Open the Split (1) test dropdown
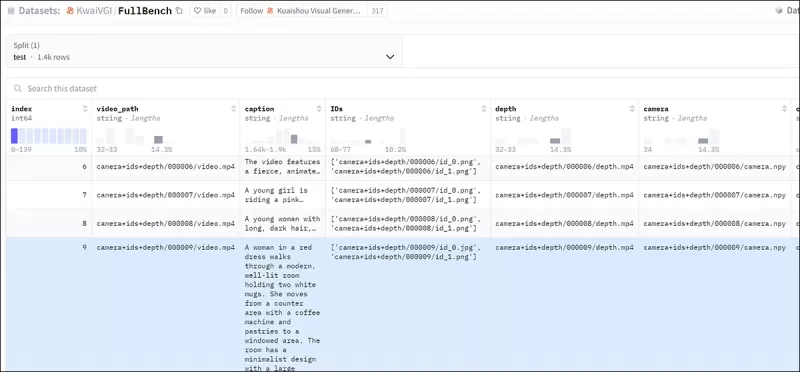The width and height of the screenshot is (800, 372). (x=204, y=51)
